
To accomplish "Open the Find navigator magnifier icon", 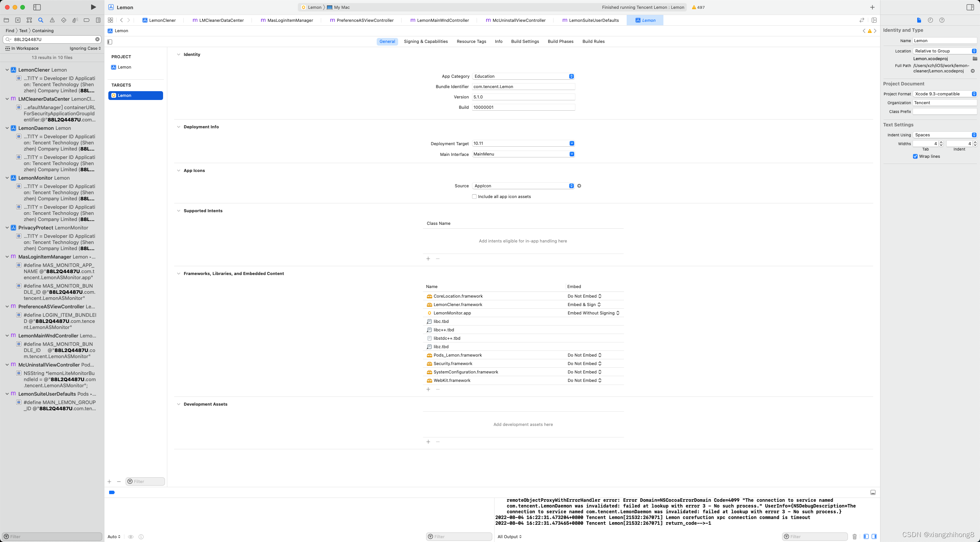I will click(x=41, y=20).
